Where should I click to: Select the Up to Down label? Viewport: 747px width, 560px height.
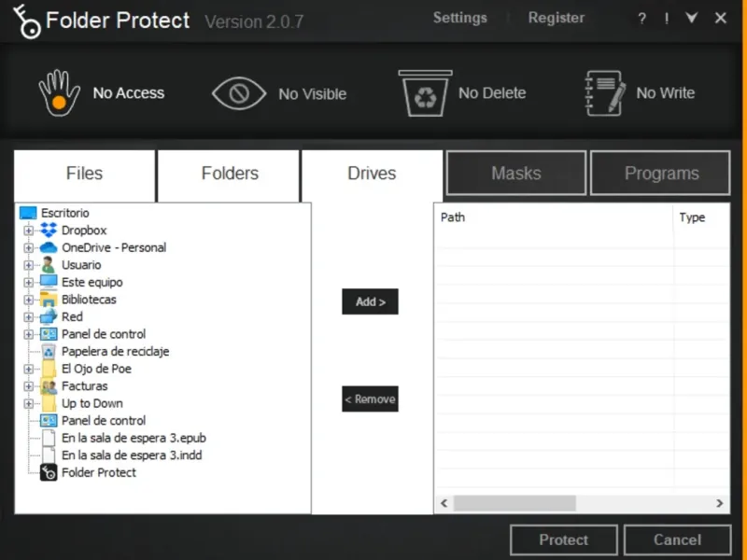[92, 403]
